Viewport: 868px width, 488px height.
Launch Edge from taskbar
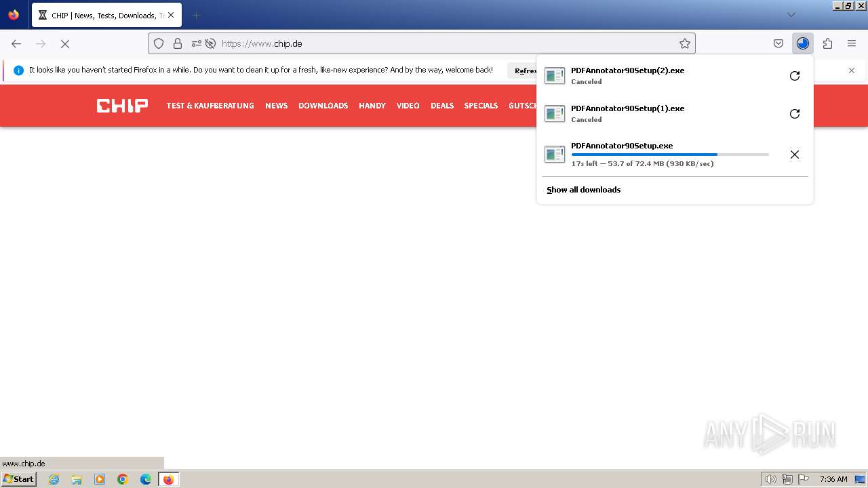(146, 479)
